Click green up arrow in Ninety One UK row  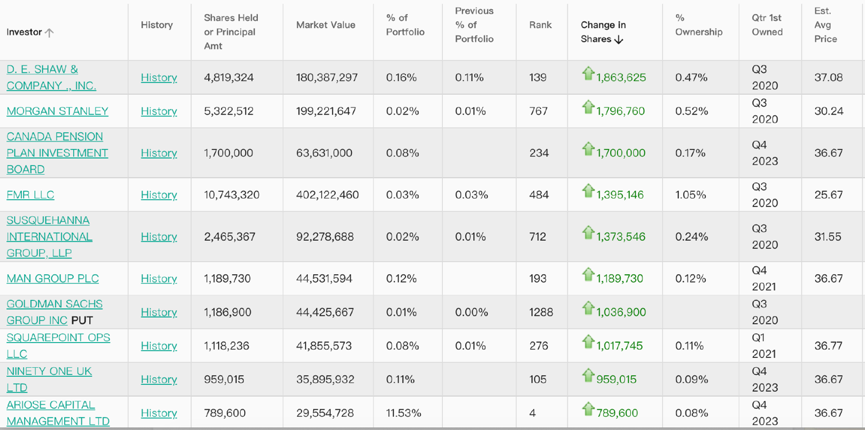(588, 376)
